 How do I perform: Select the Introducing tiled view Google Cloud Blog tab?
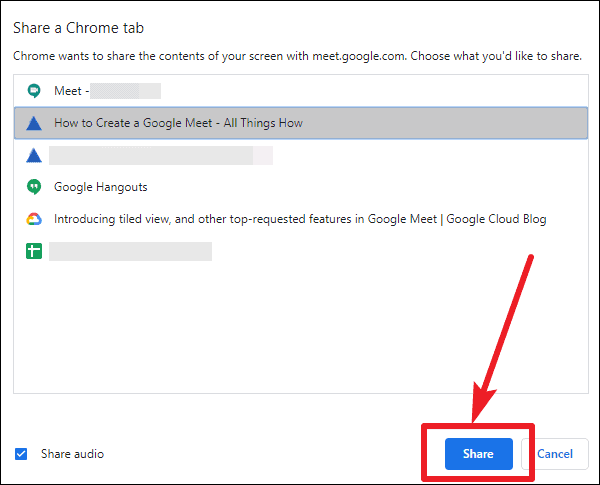[x=301, y=219]
